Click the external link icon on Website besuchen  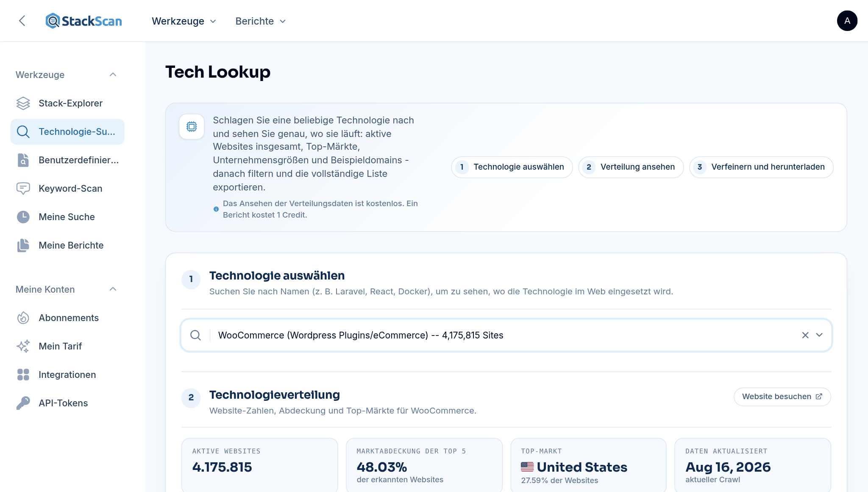[819, 397]
